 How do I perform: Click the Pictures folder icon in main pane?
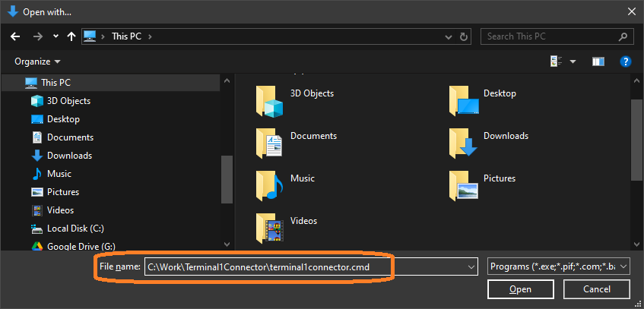[x=463, y=185]
